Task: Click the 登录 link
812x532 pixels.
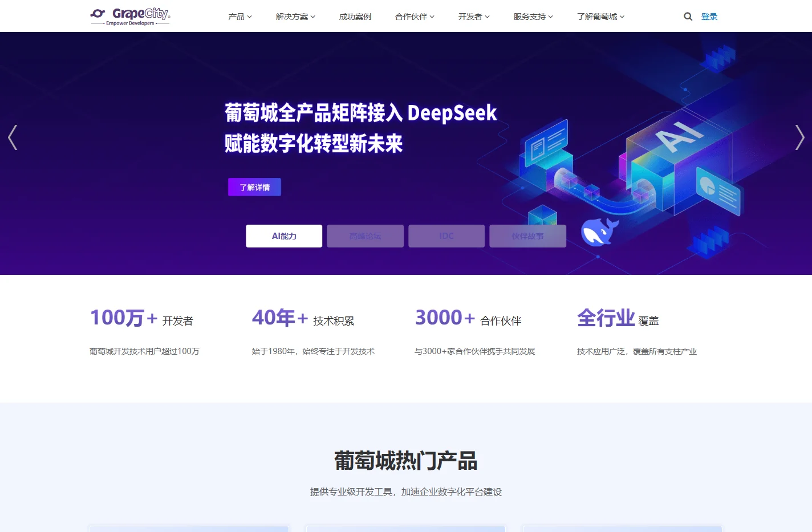Action: [x=709, y=17]
